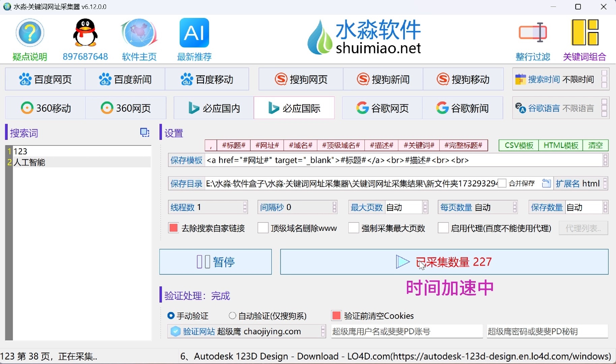Viewport: 616px width, 364px height.
Task: Open the 疑点说明 help icon
Action: click(30, 40)
